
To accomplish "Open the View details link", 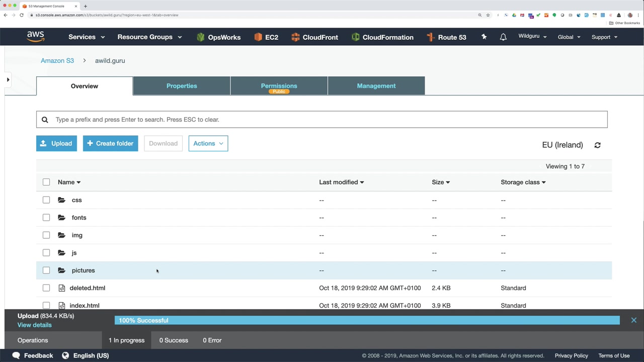I will [35, 325].
